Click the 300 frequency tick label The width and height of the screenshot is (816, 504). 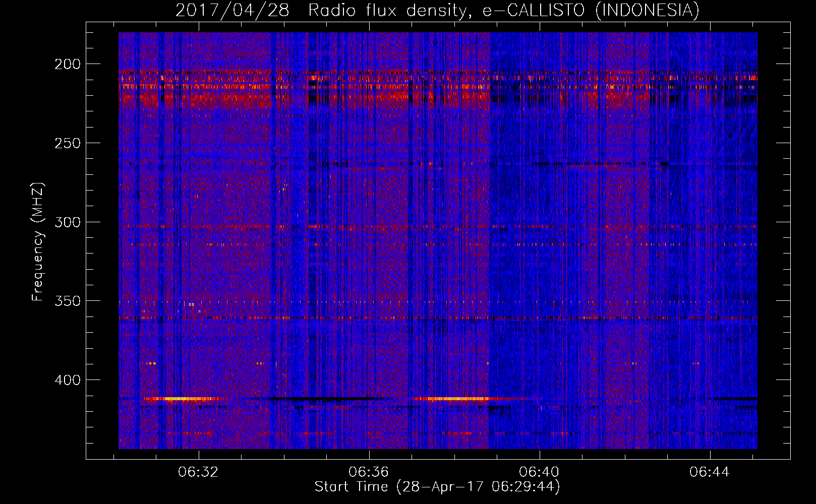tap(68, 222)
